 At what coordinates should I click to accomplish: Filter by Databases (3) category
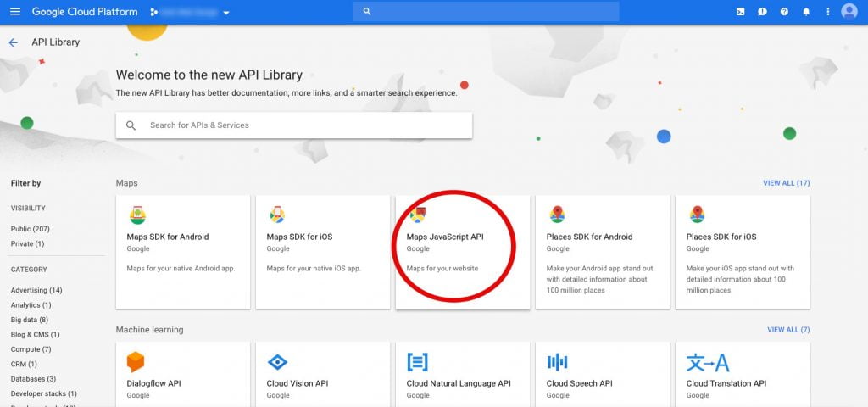(33, 379)
